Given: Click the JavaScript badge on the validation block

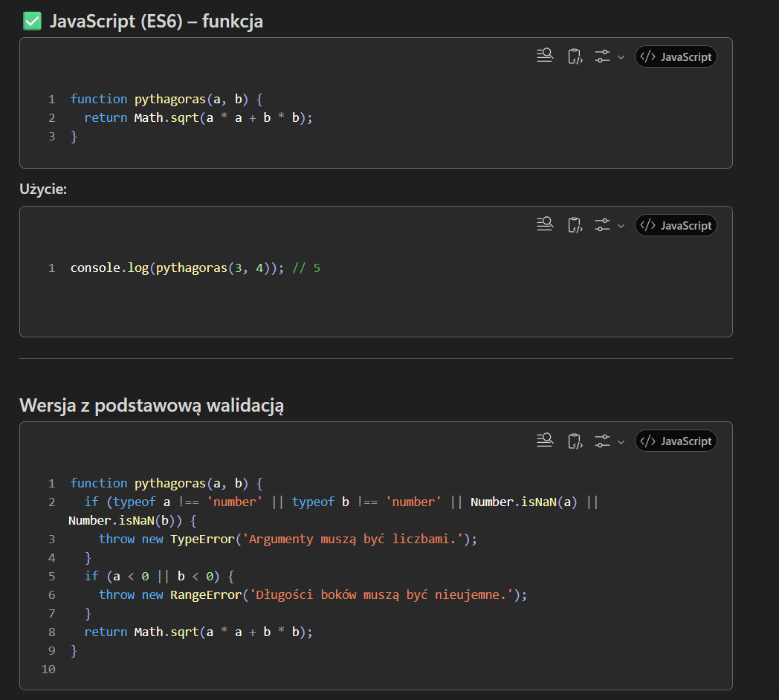Looking at the screenshot, I should pyautogui.click(x=676, y=441).
